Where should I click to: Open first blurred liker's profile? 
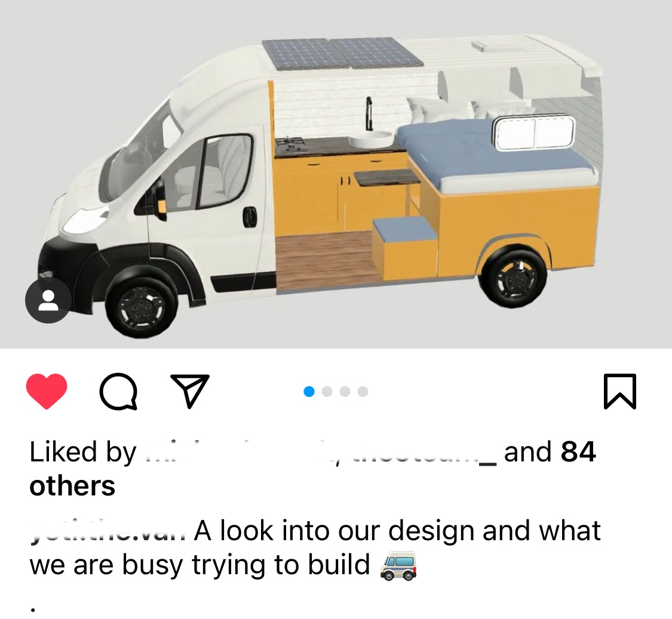coord(236,452)
